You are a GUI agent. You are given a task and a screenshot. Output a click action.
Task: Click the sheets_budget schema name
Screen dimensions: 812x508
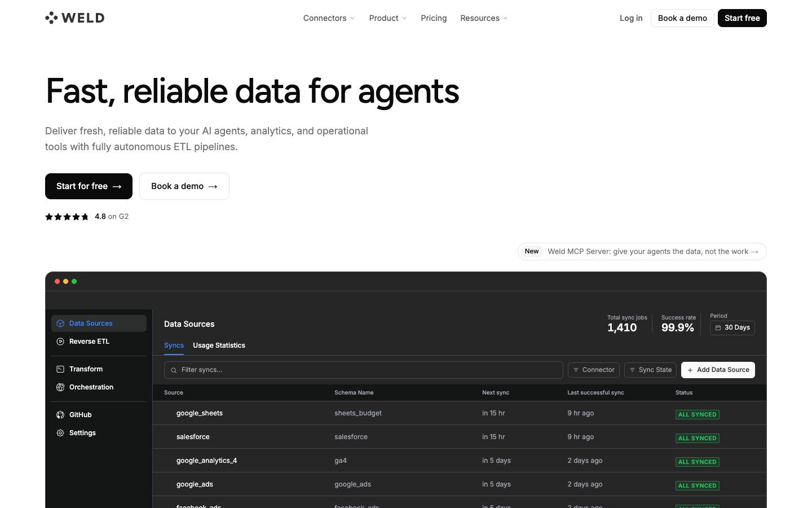(x=358, y=413)
